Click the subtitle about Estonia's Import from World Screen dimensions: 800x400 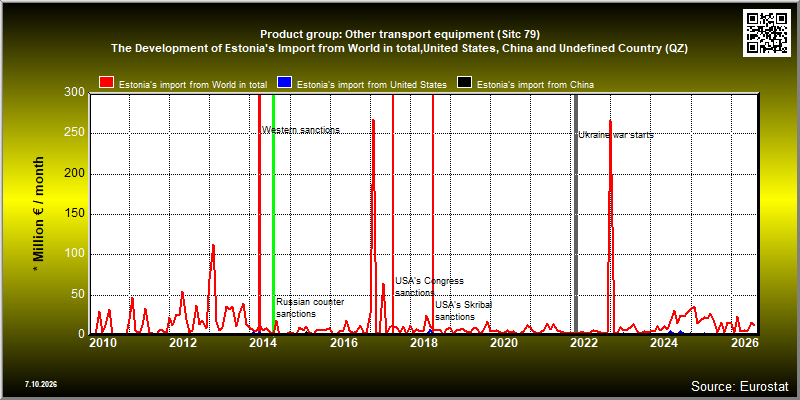tap(400, 49)
